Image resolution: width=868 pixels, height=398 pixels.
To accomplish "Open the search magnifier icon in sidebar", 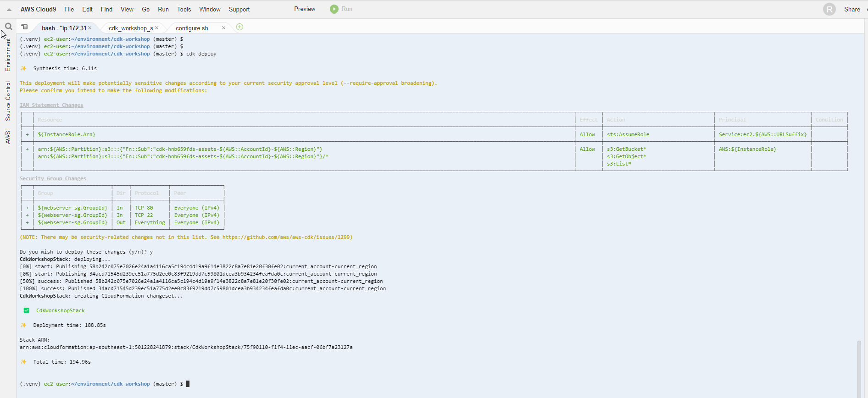I will tap(8, 26).
